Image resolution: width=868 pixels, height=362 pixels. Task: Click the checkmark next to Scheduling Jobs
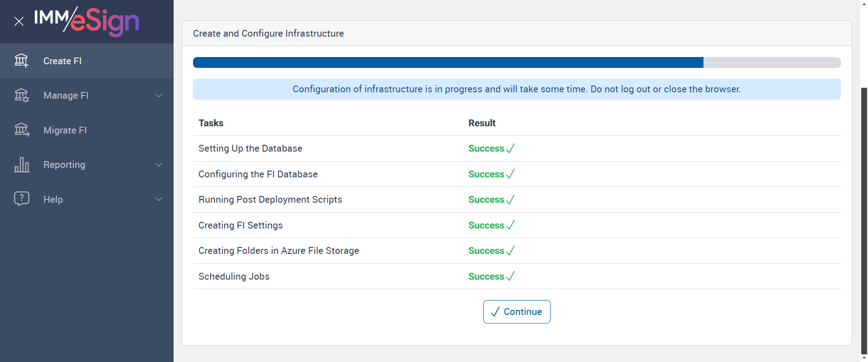tap(510, 276)
